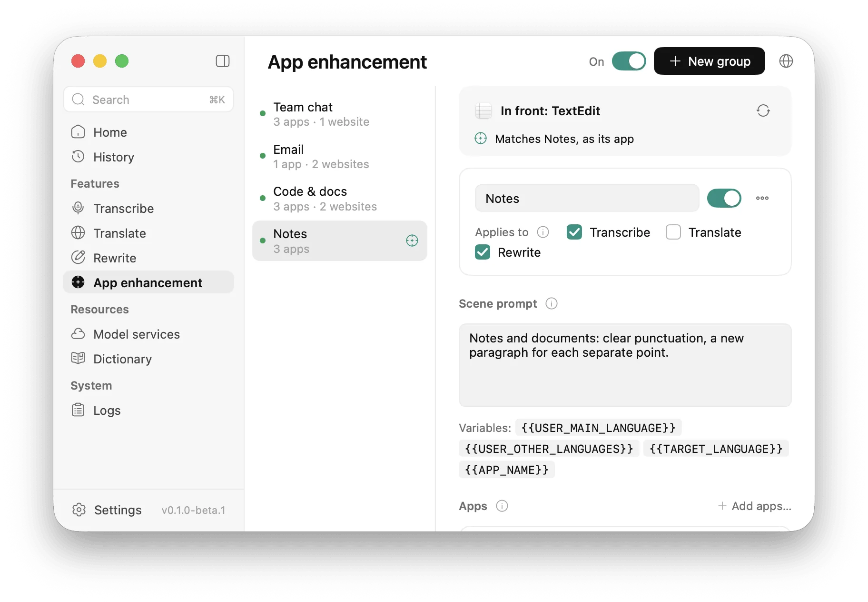Insert the {{APP_NAME}} variable
This screenshot has width=868, height=602.
[x=506, y=470]
